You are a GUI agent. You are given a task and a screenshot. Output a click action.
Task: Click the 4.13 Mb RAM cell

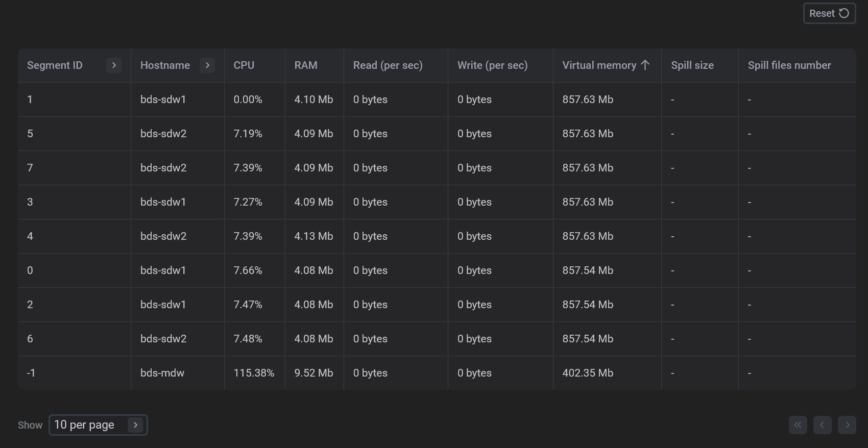(314, 236)
